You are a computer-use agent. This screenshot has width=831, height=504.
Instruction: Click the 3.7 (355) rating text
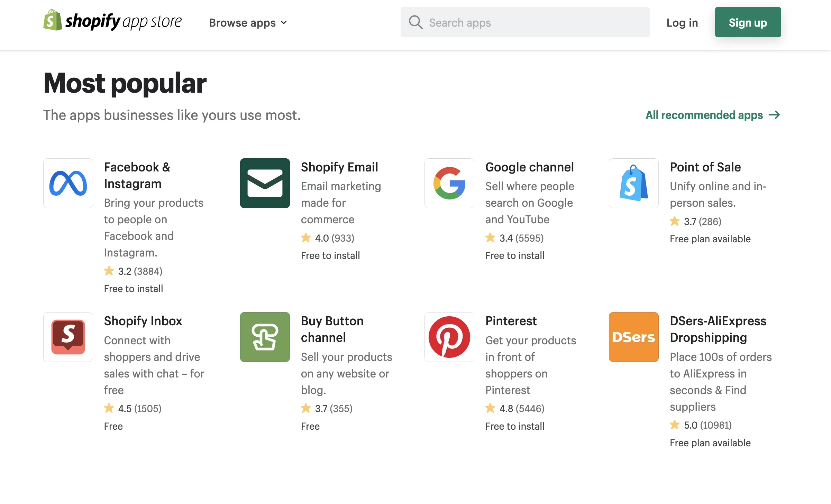334,409
